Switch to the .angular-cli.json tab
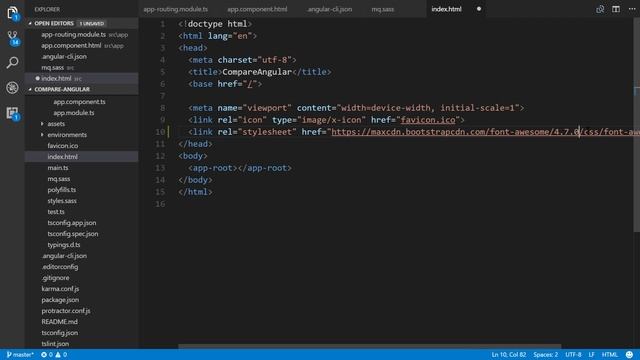640x360 pixels. click(x=329, y=9)
